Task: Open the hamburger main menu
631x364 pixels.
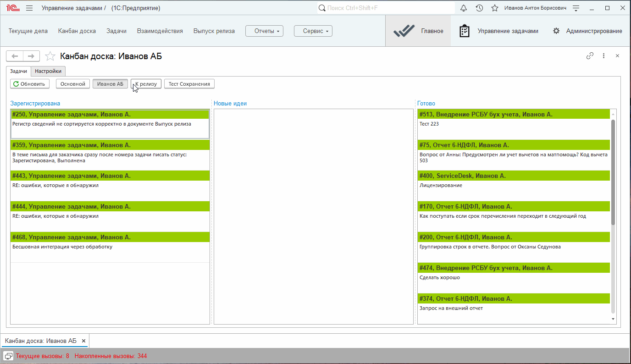Action: pyautogui.click(x=29, y=8)
